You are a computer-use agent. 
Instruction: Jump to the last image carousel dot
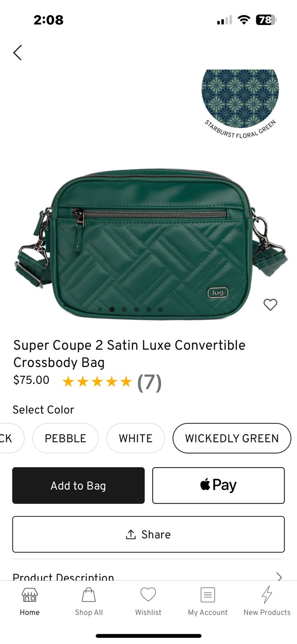tap(161, 310)
